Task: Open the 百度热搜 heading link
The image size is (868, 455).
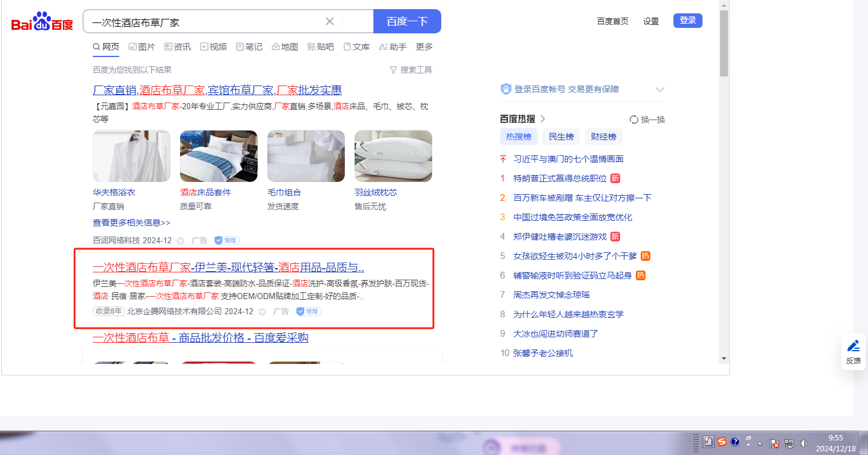Action: click(522, 119)
